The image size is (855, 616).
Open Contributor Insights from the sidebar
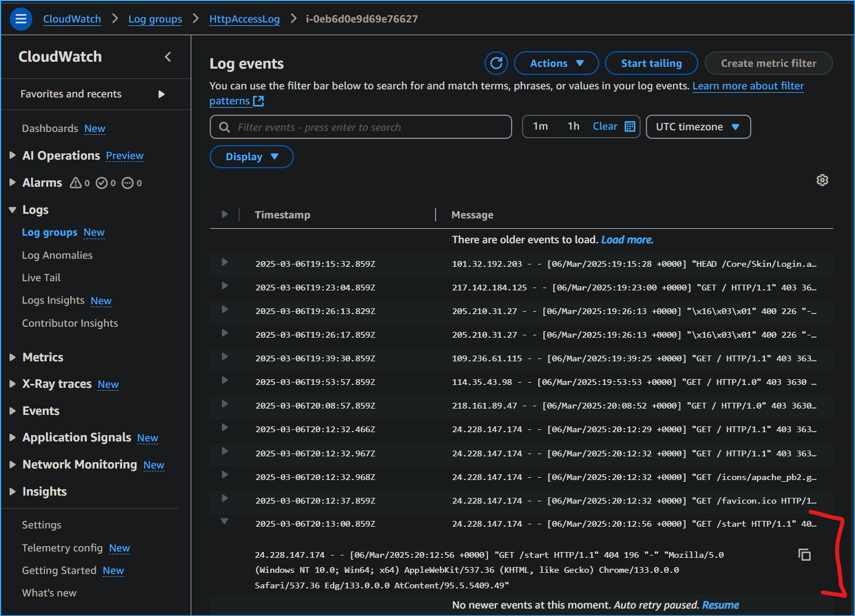(x=70, y=323)
